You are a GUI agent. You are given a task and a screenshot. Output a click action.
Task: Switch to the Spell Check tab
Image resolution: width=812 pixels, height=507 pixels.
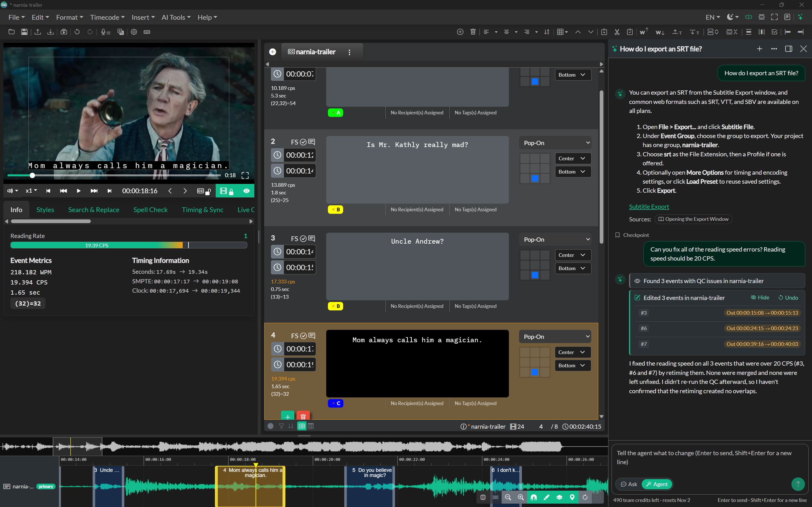pyautogui.click(x=150, y=210)
